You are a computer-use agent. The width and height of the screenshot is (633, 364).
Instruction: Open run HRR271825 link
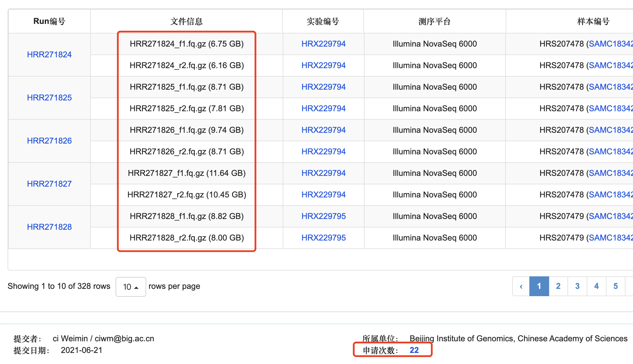point(49,98)
